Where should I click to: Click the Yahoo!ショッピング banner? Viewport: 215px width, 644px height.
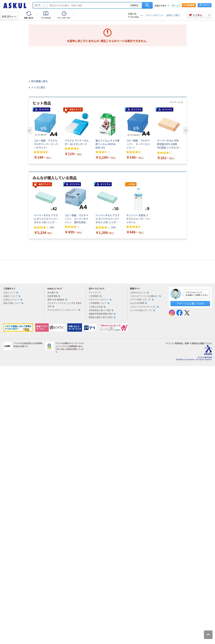pos(114,328)
